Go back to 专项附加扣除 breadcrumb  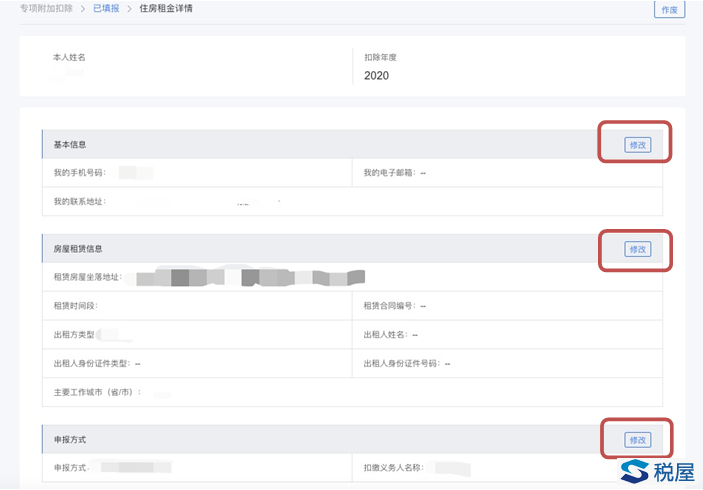click(47, 9)
